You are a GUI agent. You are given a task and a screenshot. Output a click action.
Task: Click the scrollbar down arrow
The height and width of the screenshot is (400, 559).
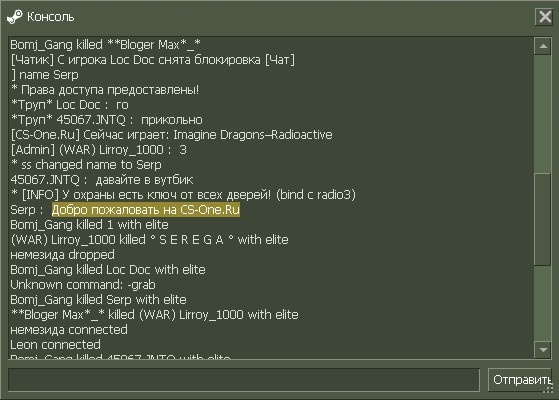pyautogui.click(x=543, y=349)
